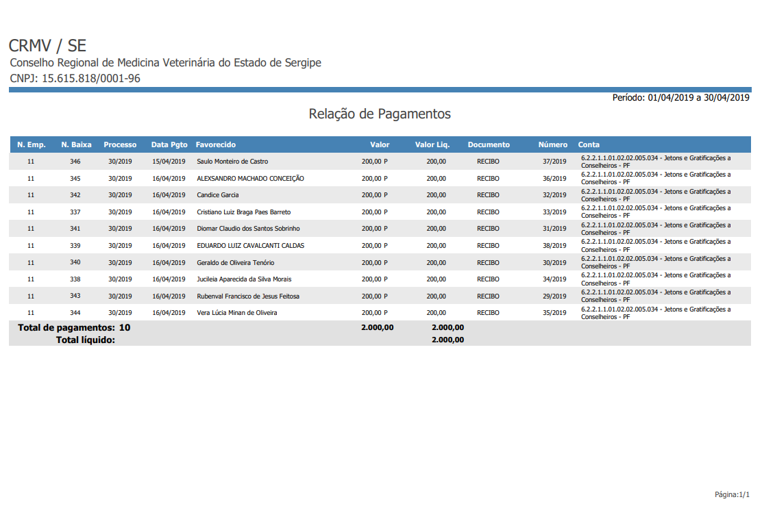Select Vera Lúcia Minan de Oliveira entry
The height and width of the screenshot is (532, 762).
coord(237,313)
